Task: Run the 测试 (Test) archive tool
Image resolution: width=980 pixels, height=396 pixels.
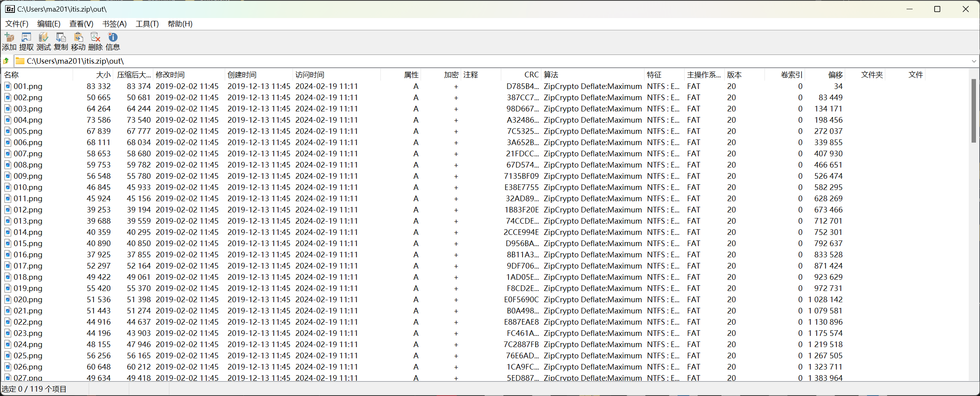Action: (x=44, y=41)
